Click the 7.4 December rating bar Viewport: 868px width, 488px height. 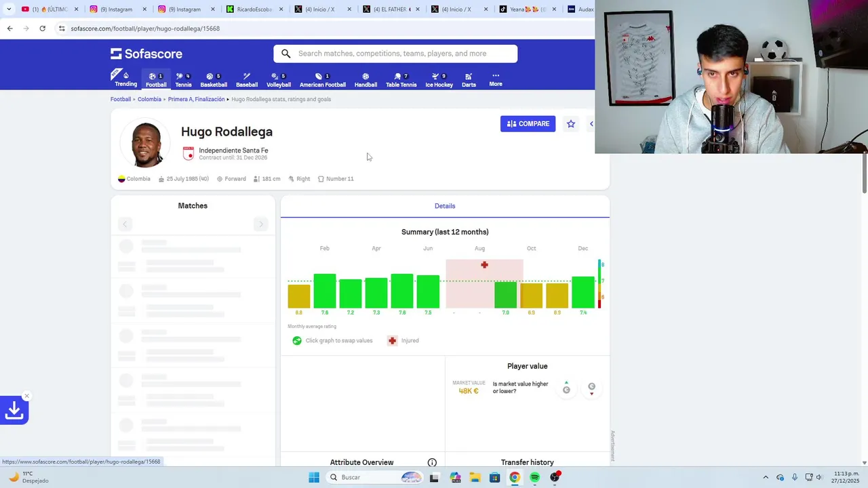583,292
